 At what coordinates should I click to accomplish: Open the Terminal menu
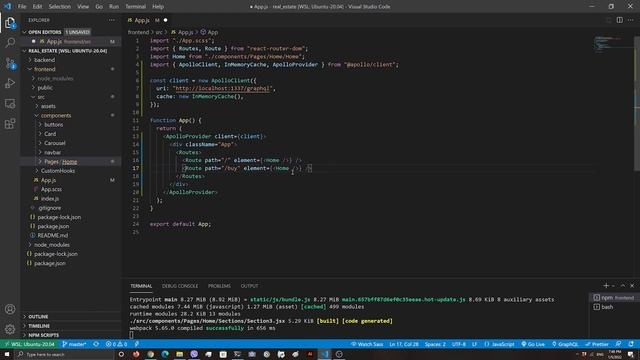click(136, 7)
